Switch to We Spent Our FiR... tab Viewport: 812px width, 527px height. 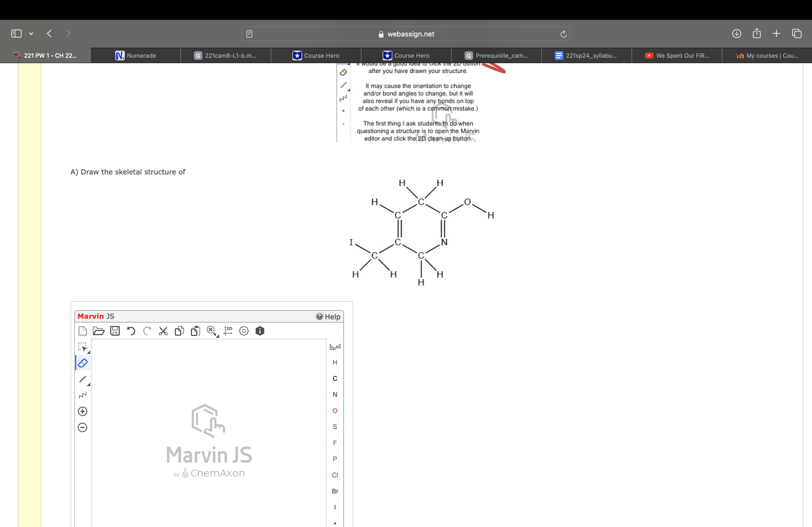[677, 56]
